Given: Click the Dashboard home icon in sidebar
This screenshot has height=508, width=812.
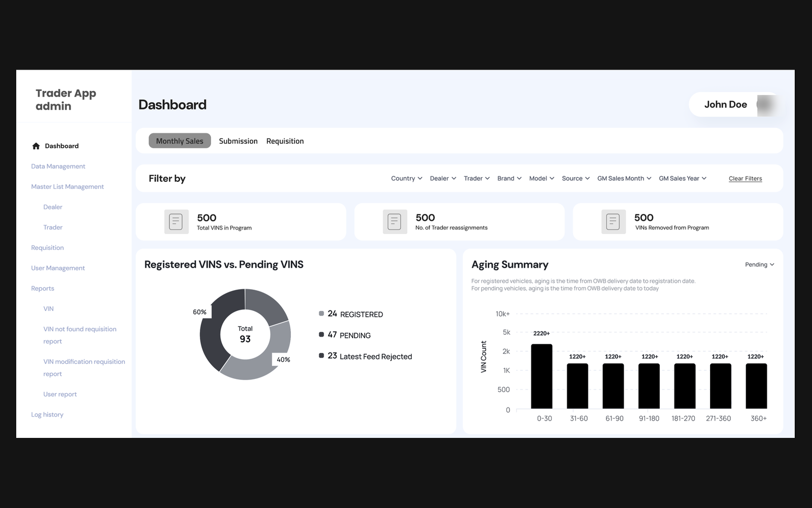Looking at the screenshot, I should 36,146.
